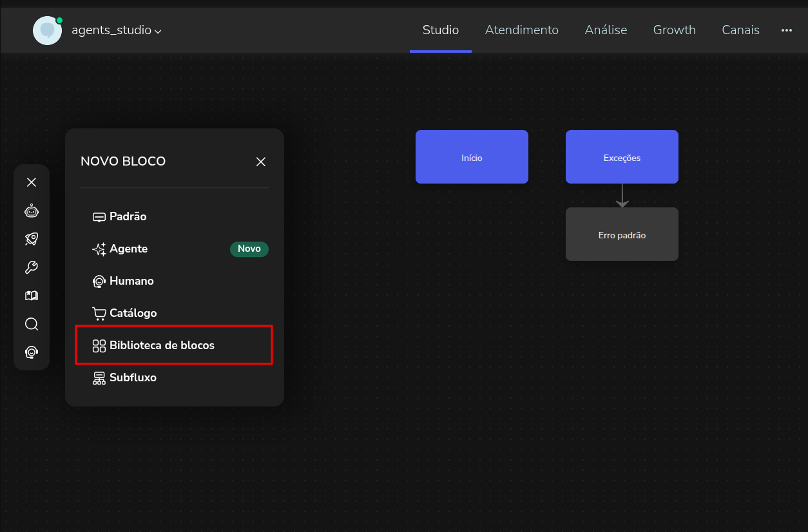Choose Padrão block type

click(x=128, y=216)
